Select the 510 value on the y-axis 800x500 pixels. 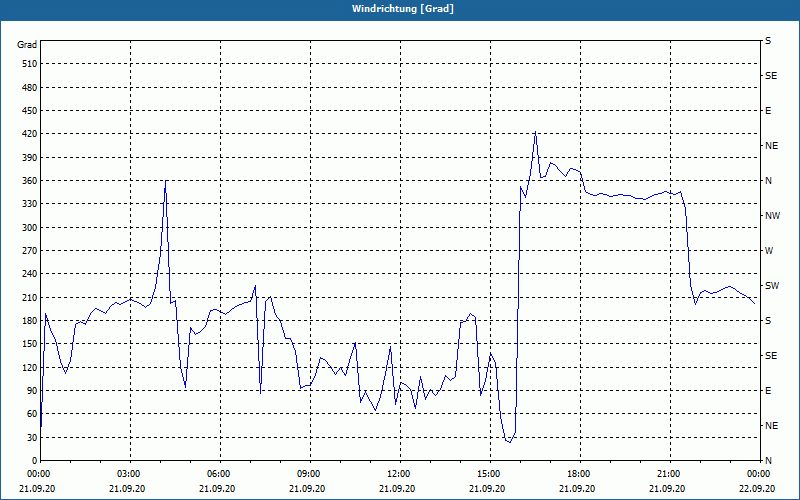[30, 64]
